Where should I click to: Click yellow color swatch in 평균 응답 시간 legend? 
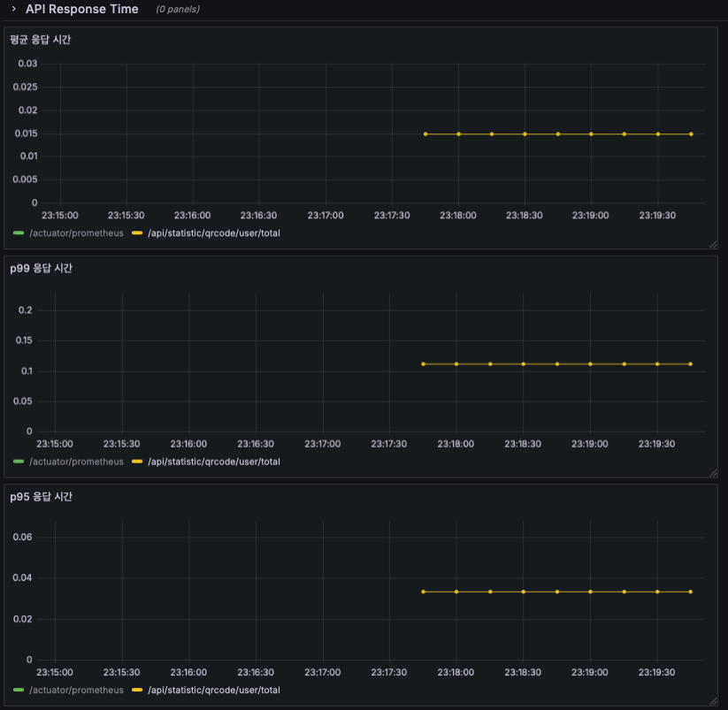point(137,233)
